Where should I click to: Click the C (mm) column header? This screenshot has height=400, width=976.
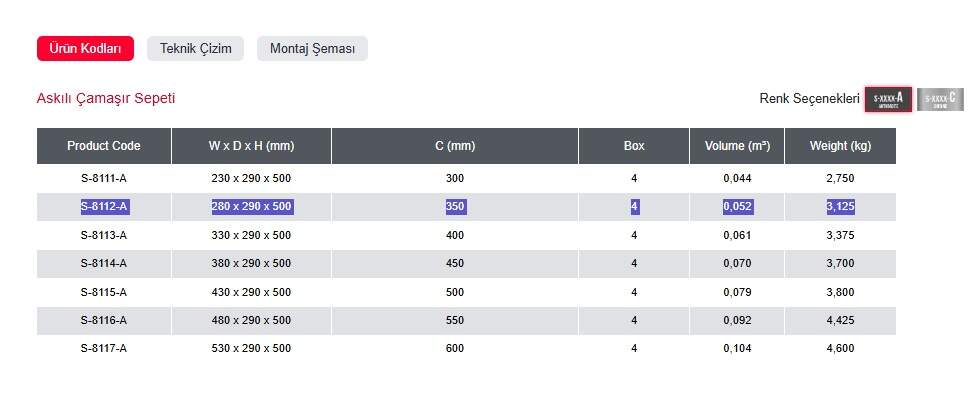click(455, 146)
